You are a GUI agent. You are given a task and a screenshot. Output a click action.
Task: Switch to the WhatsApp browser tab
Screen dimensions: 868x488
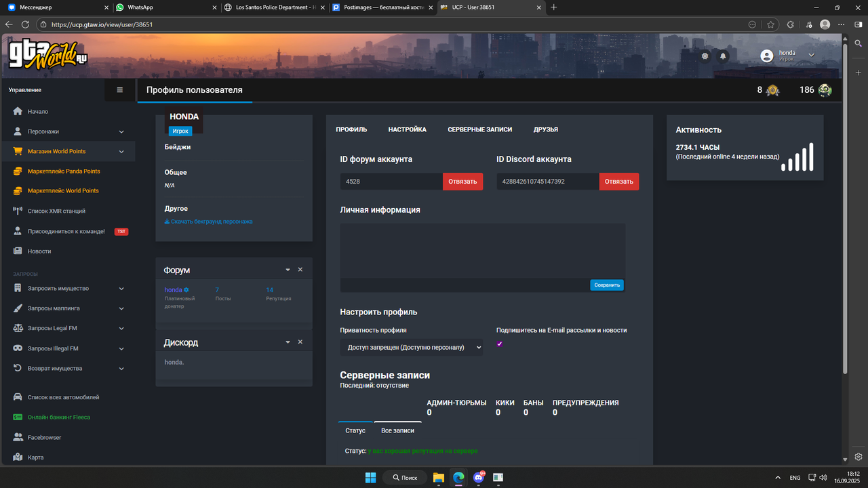click(165, 7)
